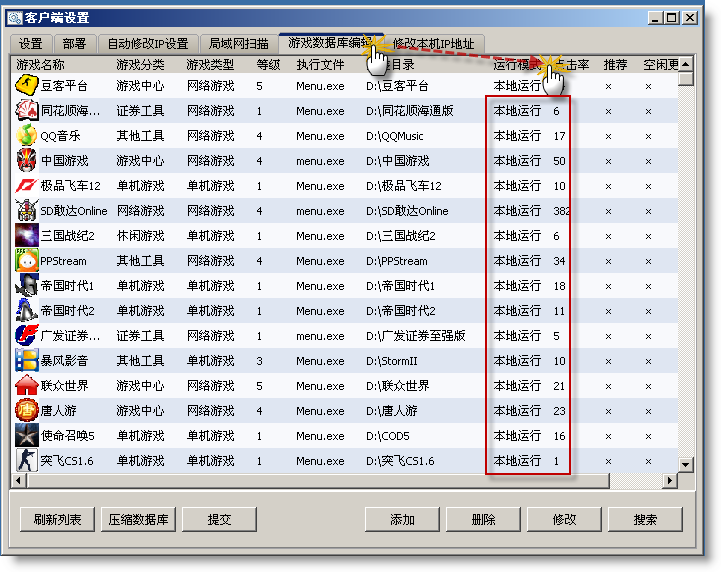721x572 pixels.
Task: Click the SD敢达Online robot icon
Action: pos(26,211)
